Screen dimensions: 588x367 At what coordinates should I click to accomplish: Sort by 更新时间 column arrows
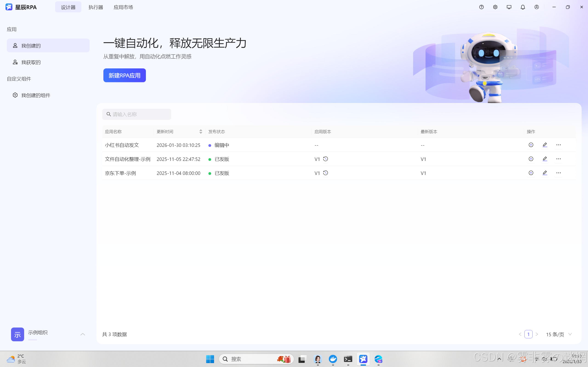pyautogui.click(x=201, y=132)
